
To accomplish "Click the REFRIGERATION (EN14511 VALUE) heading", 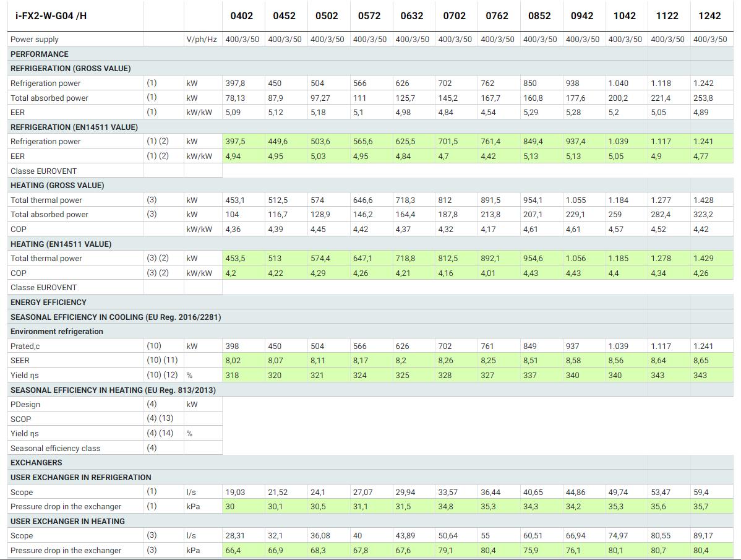I will tap(74, 127).
